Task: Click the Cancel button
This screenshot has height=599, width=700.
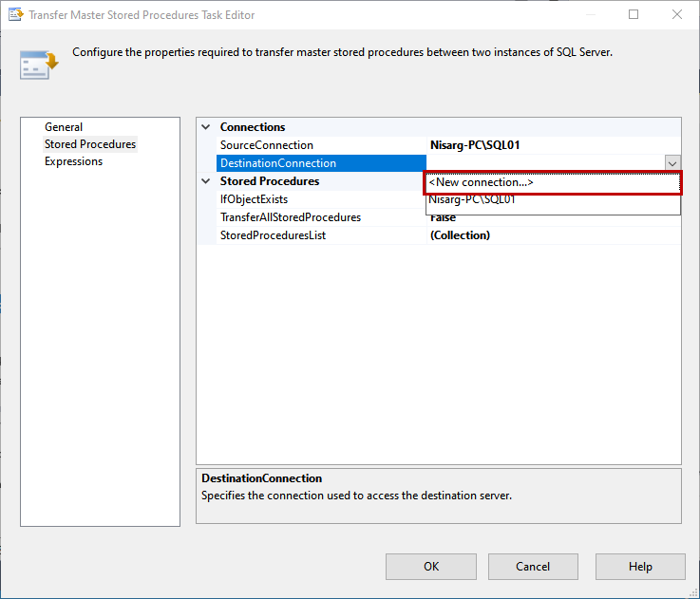Action: tap(533, 567)
